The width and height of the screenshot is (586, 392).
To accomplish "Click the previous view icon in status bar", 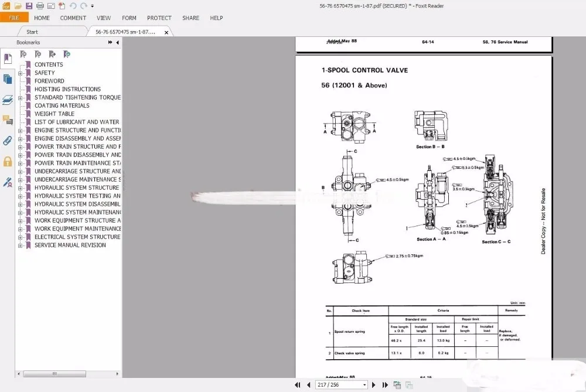I will (397, 384).
